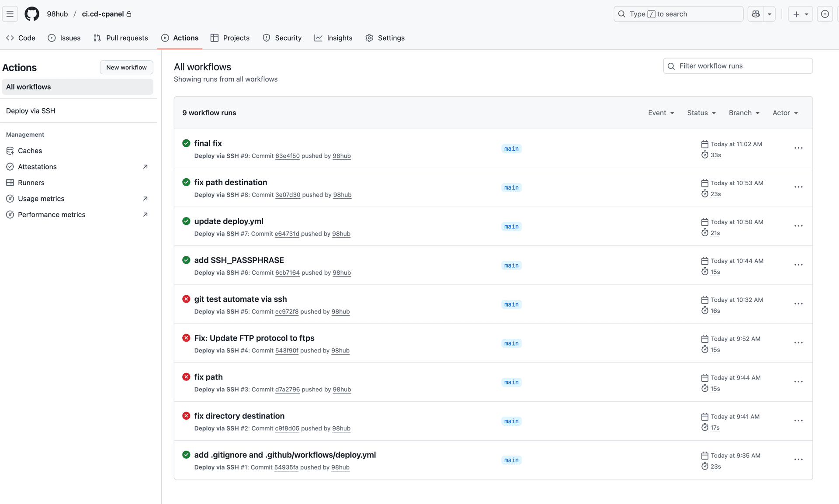
Task: Open the options menu on the final fix run
Action: [x=798, y=148]
